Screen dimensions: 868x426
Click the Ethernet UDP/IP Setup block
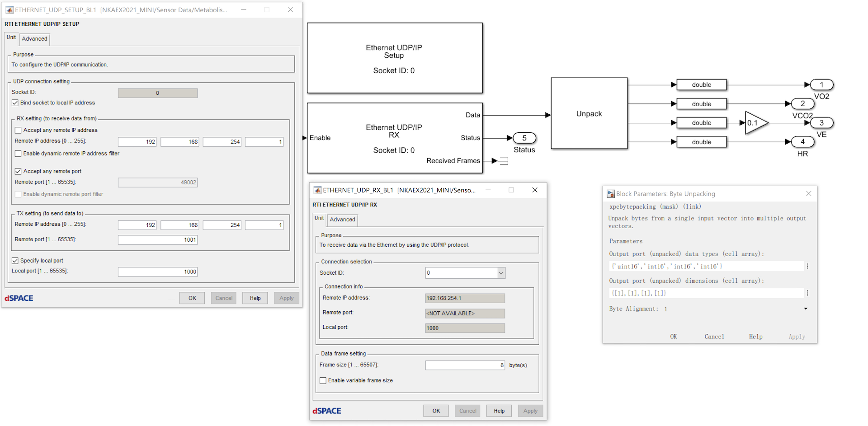[395, 58]
